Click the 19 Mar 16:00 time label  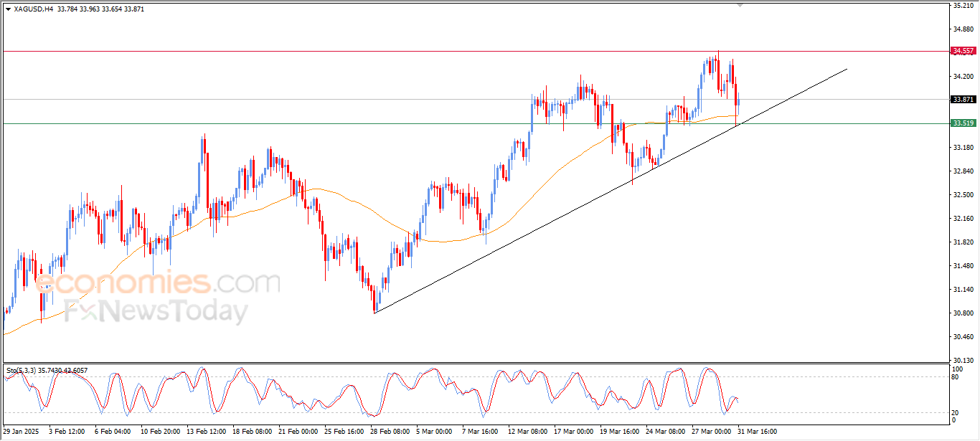(621, 432)
